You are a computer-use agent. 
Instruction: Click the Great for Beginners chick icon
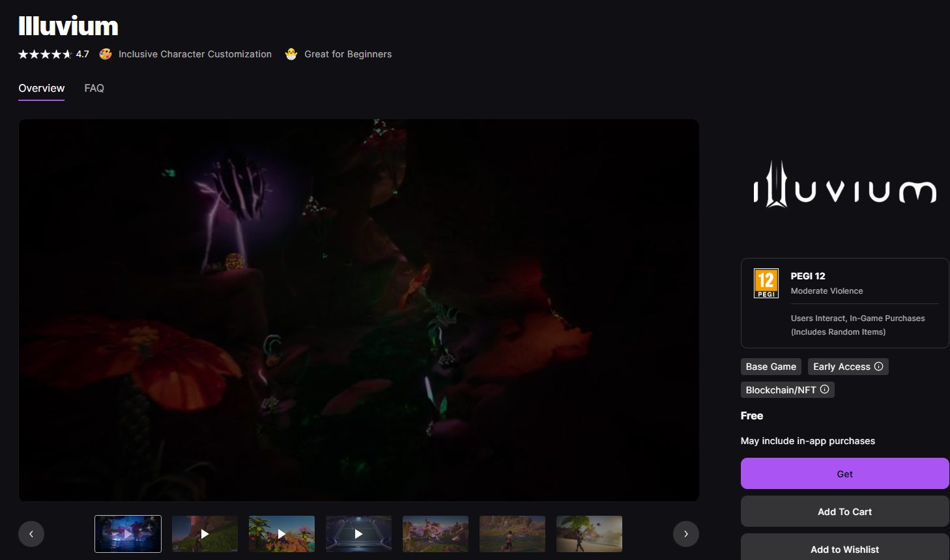291,54
